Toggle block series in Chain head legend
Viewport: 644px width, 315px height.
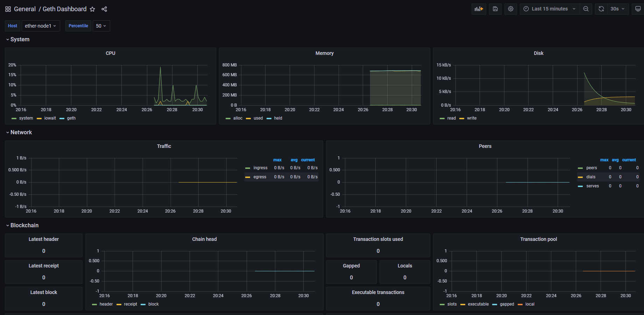coord(154,304)
